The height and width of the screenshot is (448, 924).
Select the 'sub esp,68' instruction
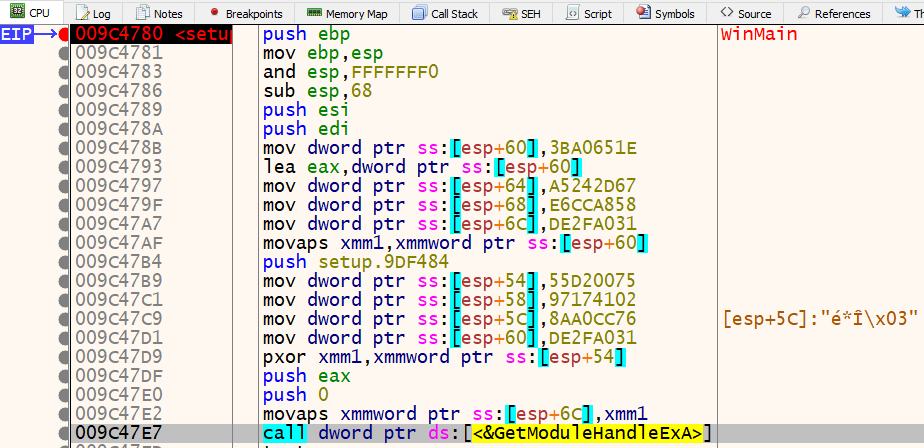pos(317,91)
